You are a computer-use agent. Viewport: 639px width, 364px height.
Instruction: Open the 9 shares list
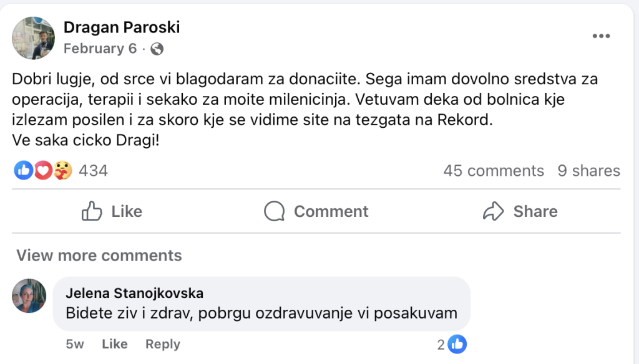[588, 171]
